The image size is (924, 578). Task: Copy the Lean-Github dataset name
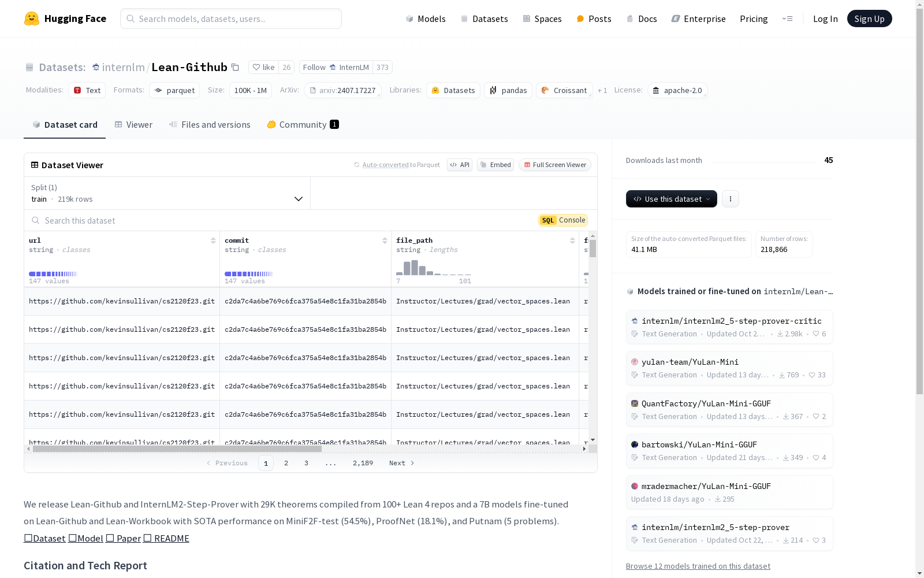235,67
